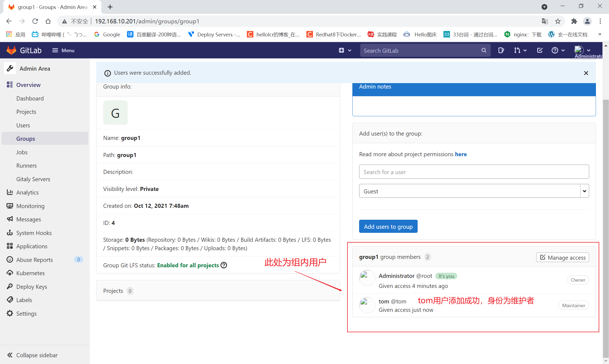Click the GitLab fox logo
The height and width of the screenshot is (364, 609).
coord(11,50)
